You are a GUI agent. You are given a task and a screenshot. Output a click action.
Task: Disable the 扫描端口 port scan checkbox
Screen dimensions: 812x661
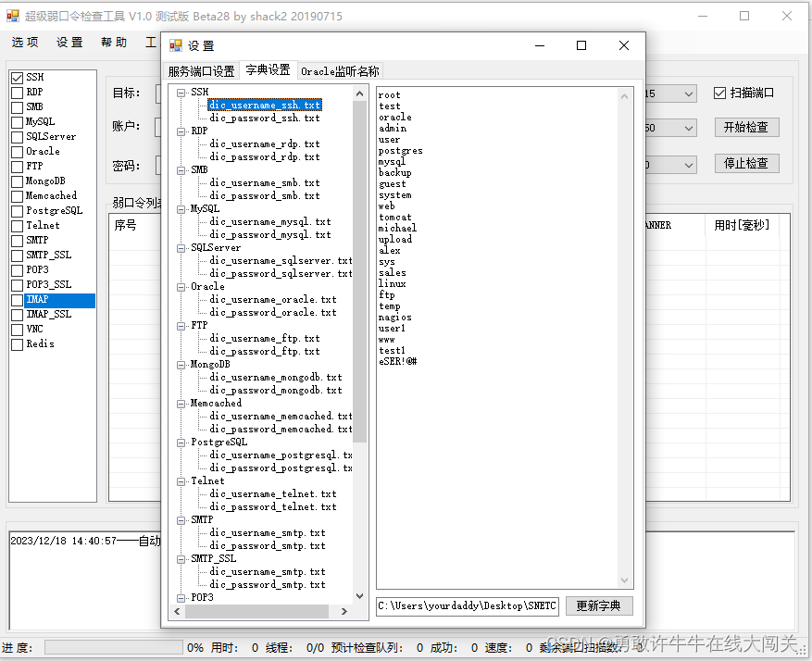720,92
